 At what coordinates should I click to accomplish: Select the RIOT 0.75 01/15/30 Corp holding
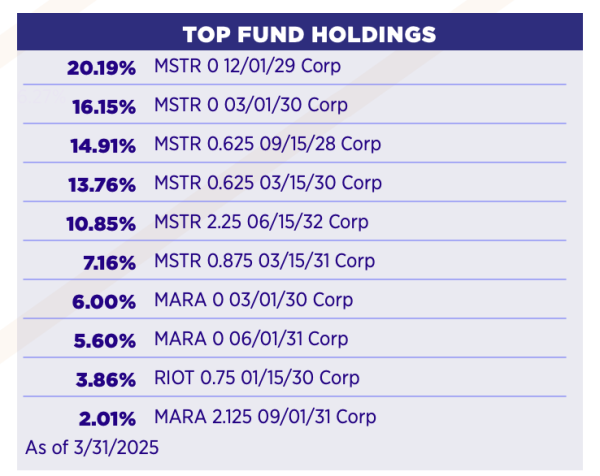[258, 378]
